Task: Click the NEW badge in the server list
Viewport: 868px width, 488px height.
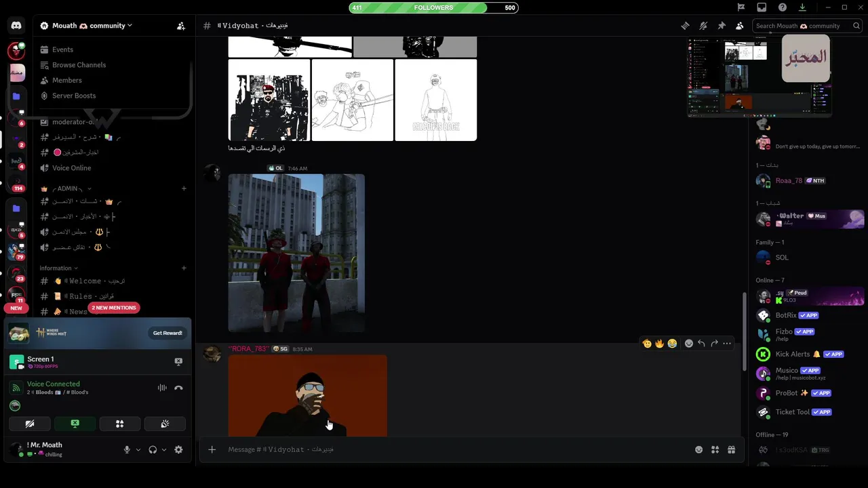Action: click(x=16, y=308)
